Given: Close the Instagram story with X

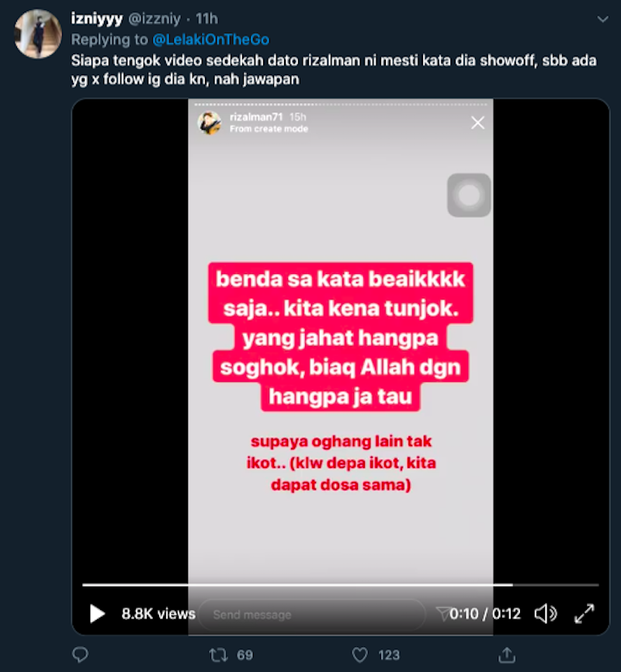Looking at the screenshot, I should point(477,123).
